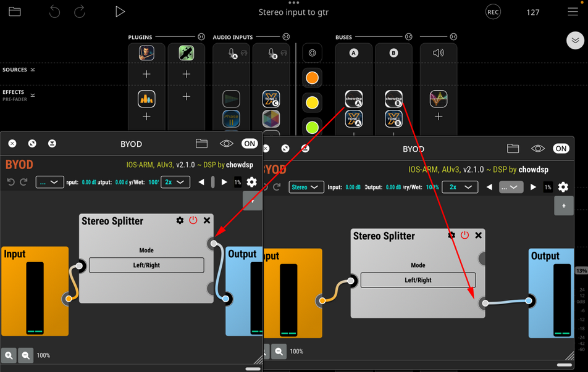Open the Phase II effect plugin

coord(232,118)
